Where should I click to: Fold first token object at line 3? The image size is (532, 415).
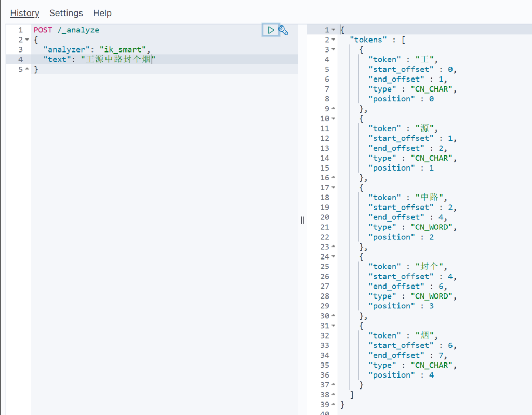pyautogui.click(x=333, y=50)
